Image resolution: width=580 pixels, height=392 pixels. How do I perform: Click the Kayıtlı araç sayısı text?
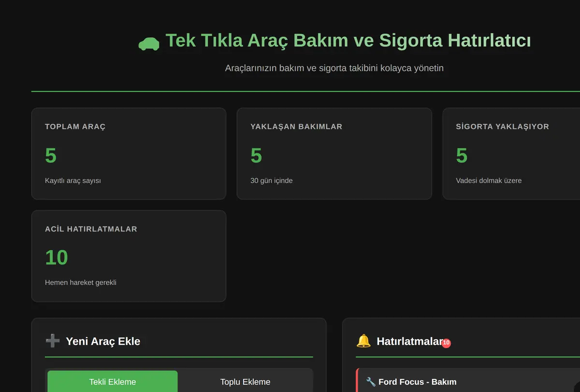click(x=73, y=181)
